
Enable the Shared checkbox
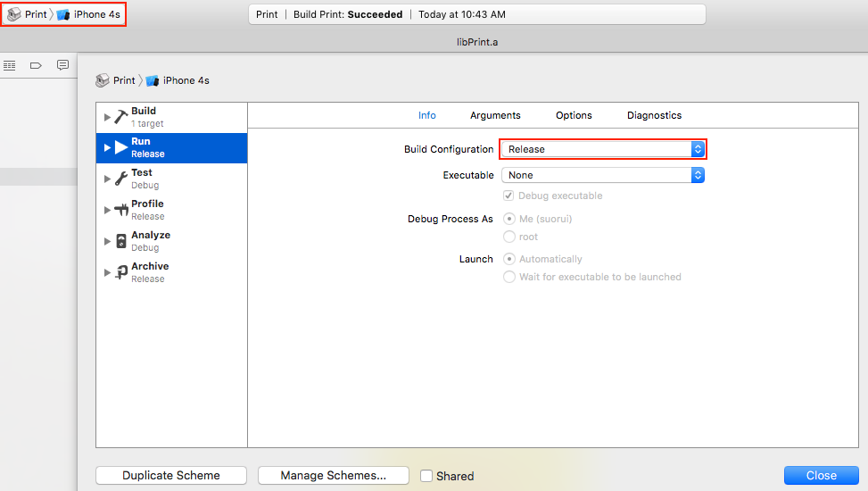tap(426, 476)
